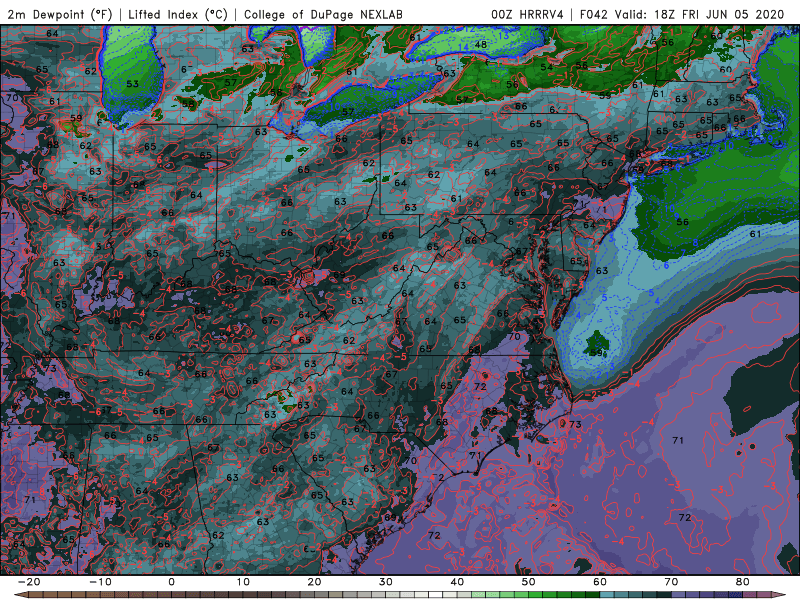Click the 'F042 Valid: 18Z FRI JUN 05 2020' text
Viewport: 800px width, 600px height.
coord(682,14)
